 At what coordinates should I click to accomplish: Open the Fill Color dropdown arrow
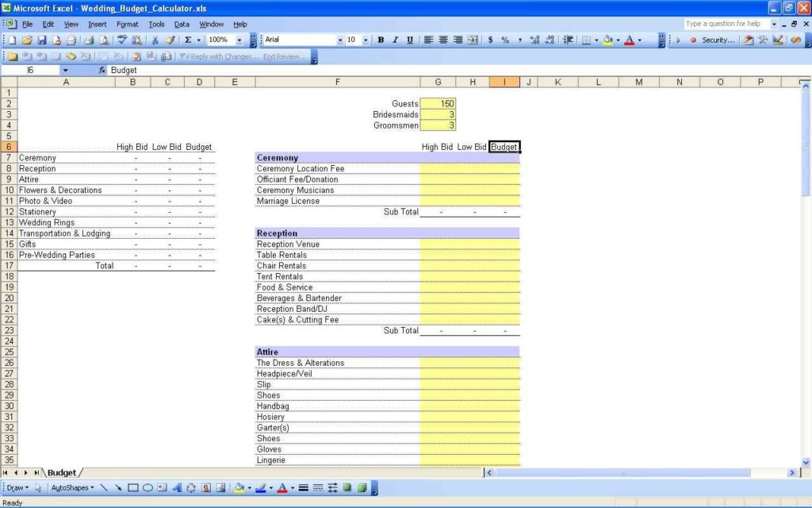point(616,40)
